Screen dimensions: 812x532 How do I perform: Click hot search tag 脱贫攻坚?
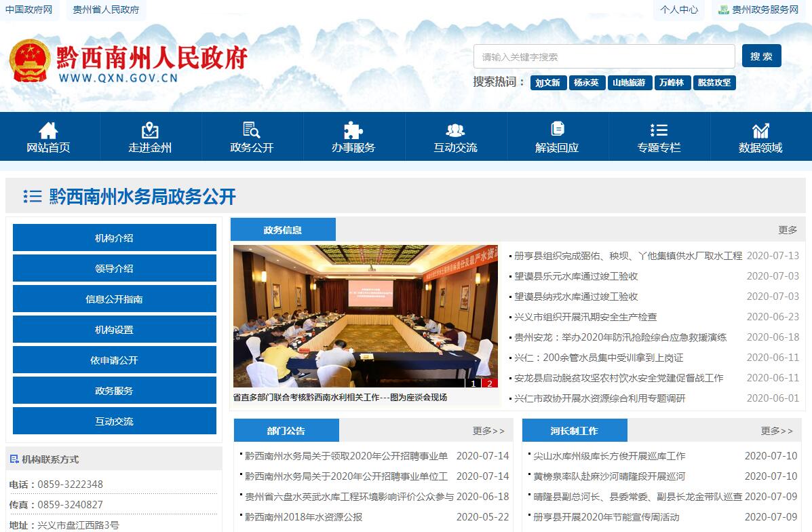click(x=714, y=83)
